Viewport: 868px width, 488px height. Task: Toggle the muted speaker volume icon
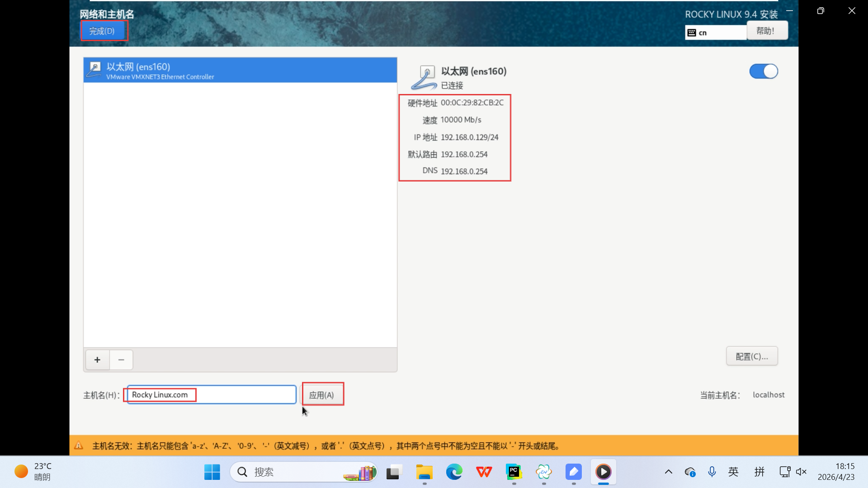801,472
